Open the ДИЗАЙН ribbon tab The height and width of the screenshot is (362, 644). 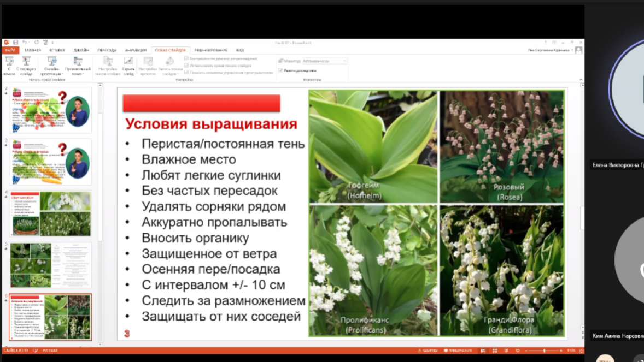click(80, 50)
